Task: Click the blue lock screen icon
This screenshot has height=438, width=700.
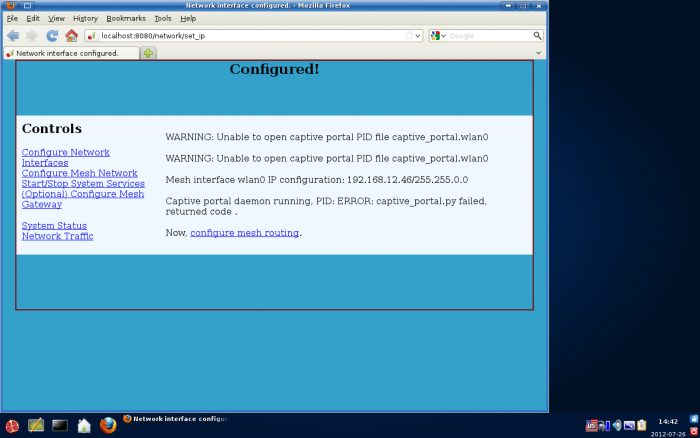Action: point(694,419)
